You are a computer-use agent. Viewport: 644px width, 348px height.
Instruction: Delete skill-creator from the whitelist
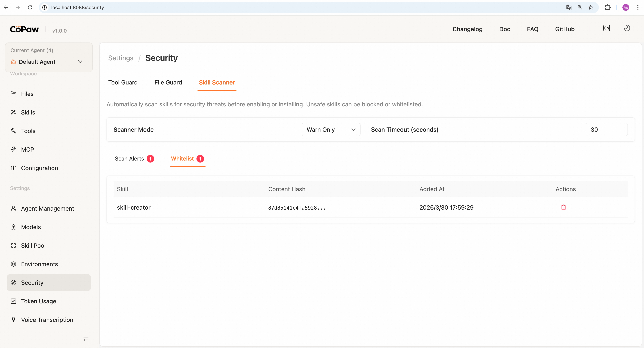point(563,207)
